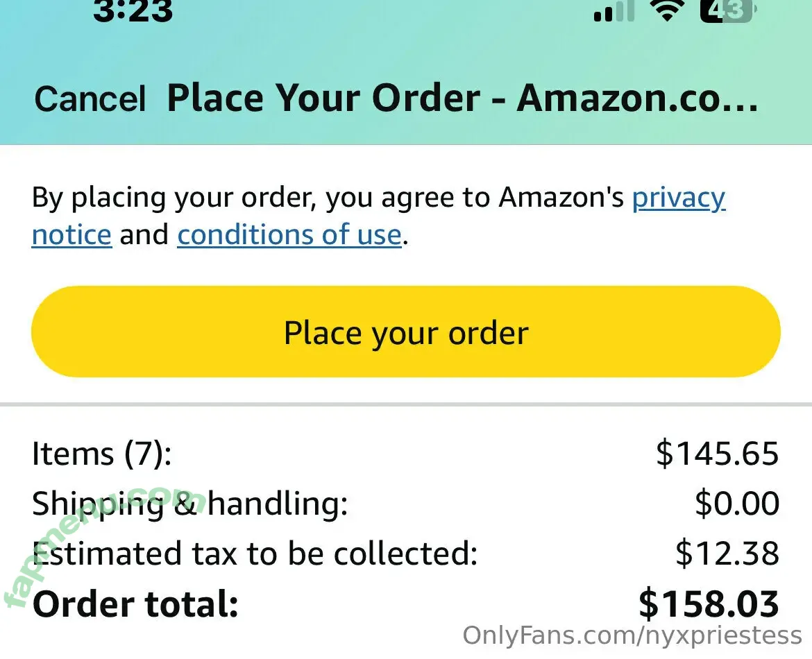Tap the 'By placing your order' agreement text
This screenshot has height=659, width=812.
[x=330, y=198]
